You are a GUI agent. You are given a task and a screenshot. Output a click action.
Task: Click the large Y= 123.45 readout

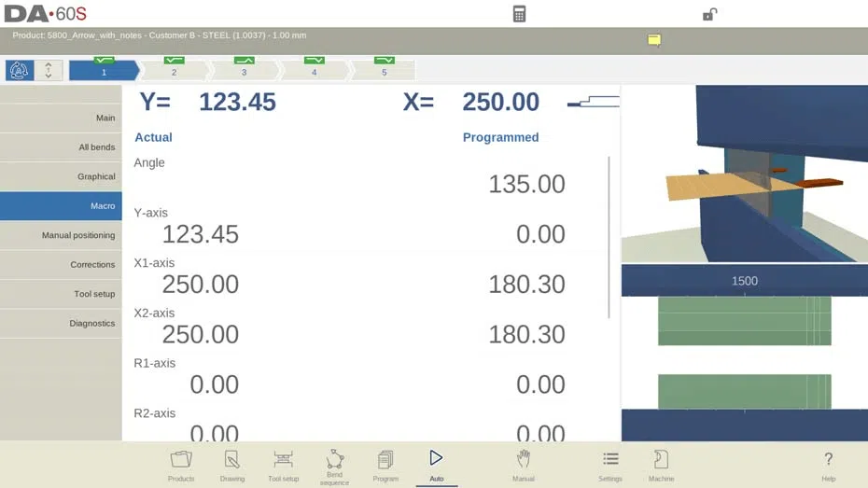(x=207, y=103)
